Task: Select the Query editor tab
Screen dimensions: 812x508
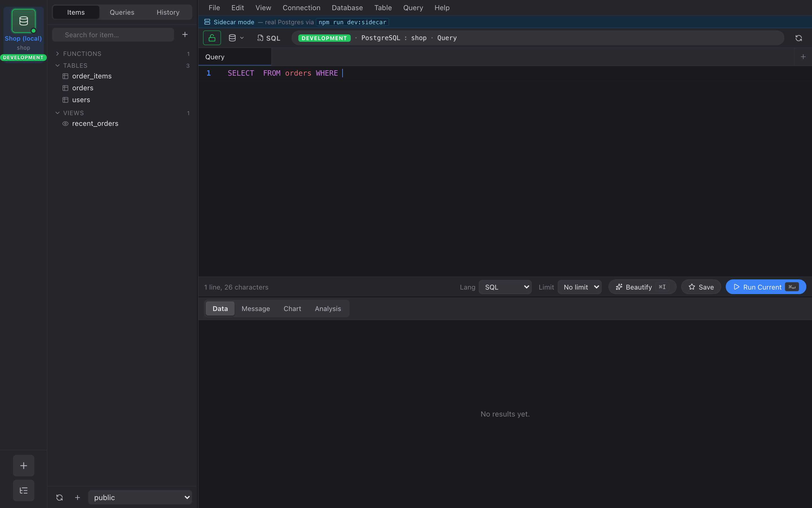Action: (235, 57)
